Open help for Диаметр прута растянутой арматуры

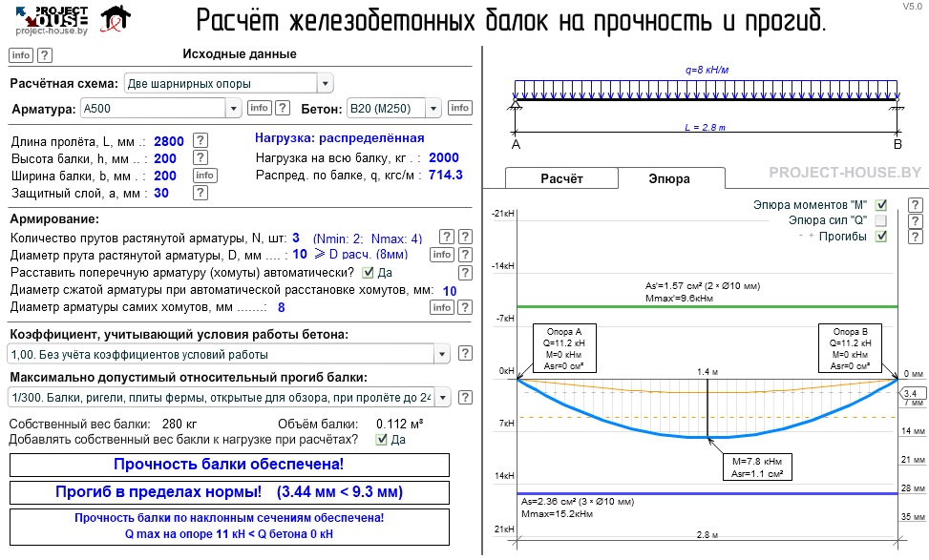pyautogui.click(x=466, y=255)
